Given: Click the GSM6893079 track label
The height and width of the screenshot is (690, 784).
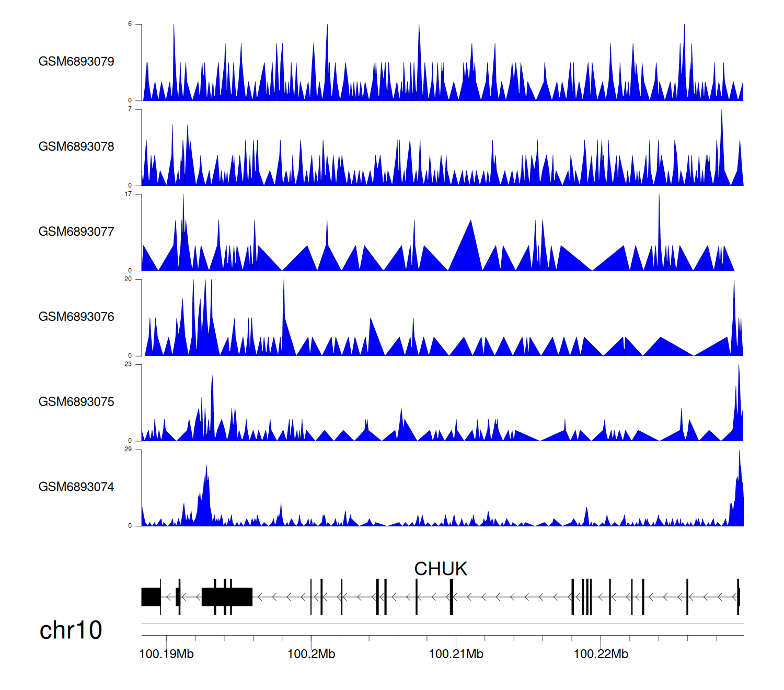Looking at the screenshot, I should (x=76, y=62).
